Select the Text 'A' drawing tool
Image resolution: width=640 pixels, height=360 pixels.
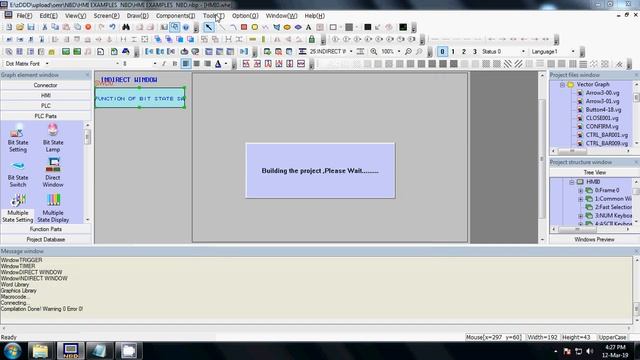tap(309, 27)
